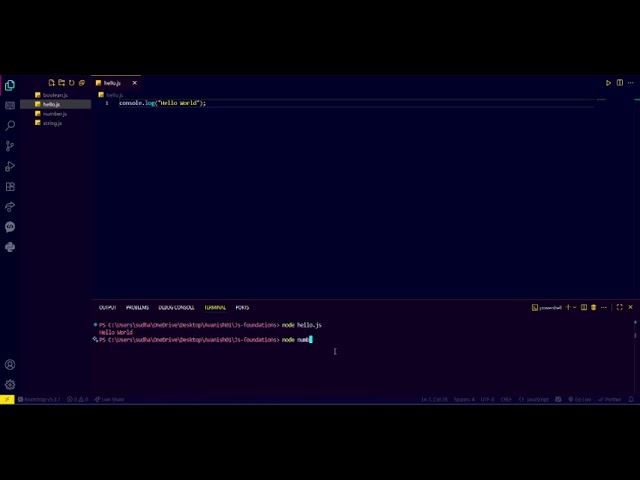Open notifications bell in status bar
The image size is (640, 480).
[x=631, y=399]
